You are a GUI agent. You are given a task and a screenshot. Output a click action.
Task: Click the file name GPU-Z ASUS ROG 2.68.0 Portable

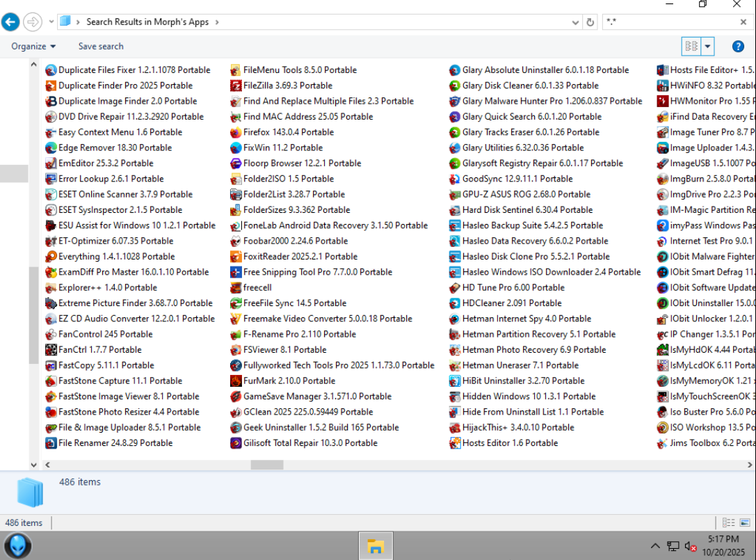(526, 194)
